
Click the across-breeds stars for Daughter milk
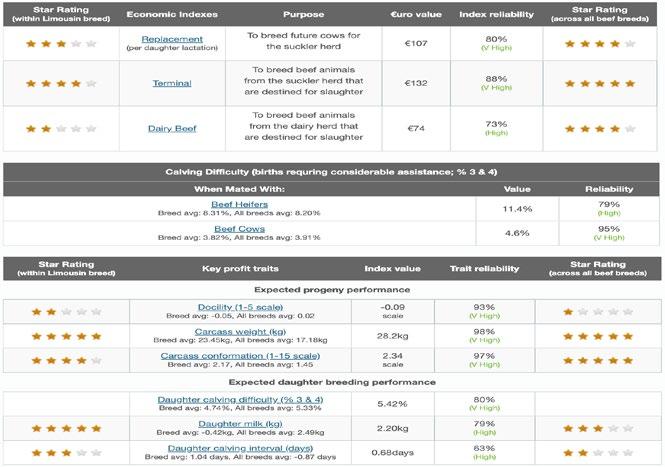(598, 428)
